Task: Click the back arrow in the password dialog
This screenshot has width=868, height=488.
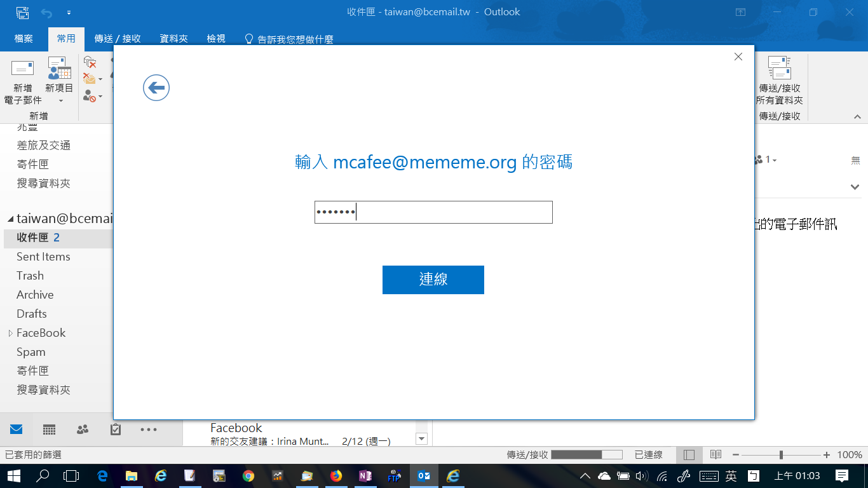Action: click(x=156, y=88)
